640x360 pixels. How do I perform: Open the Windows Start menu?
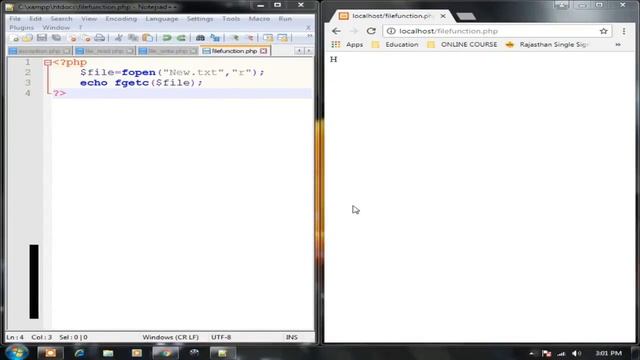click(17, 352)
